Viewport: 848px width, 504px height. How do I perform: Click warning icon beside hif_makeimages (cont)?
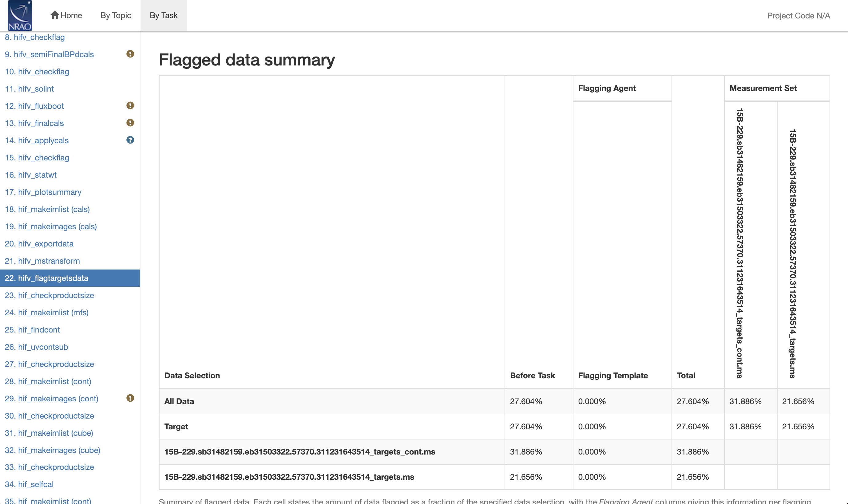tap(130, 398)
